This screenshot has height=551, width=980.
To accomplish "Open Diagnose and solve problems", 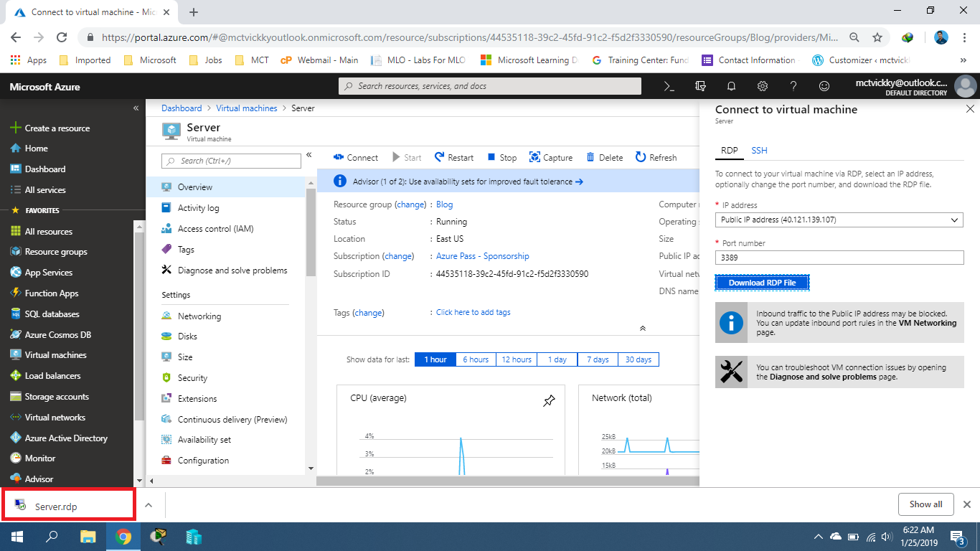I will click(x=225, y=270).
